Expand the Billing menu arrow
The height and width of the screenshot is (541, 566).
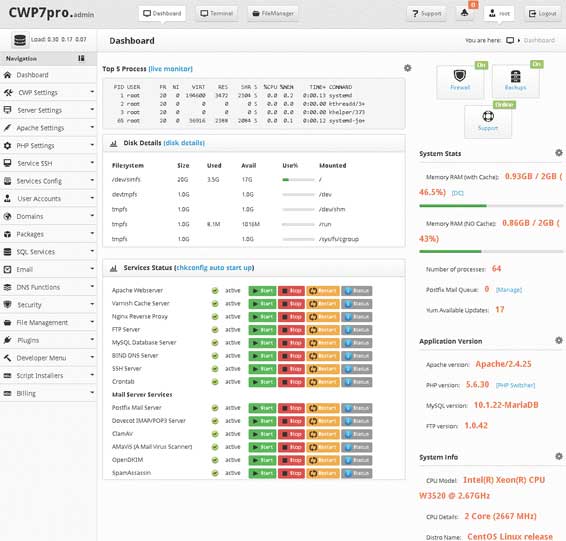[92, 392]
